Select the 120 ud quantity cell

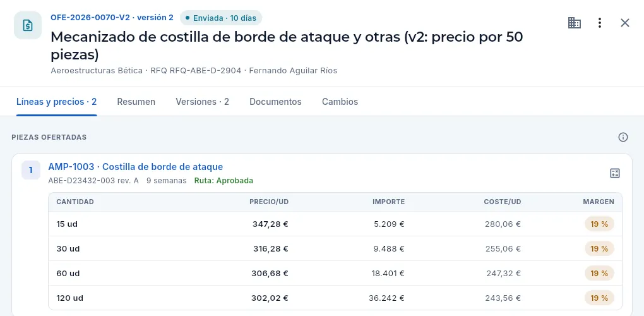point(70,298)
